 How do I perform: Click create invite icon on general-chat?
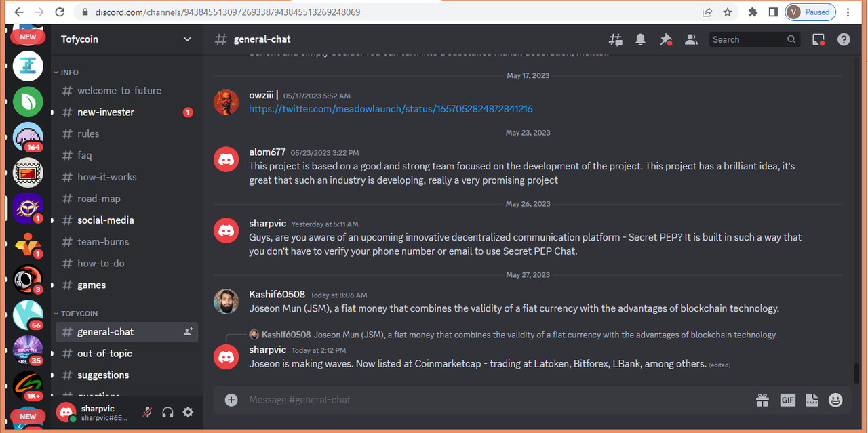[x=188, y=332]
